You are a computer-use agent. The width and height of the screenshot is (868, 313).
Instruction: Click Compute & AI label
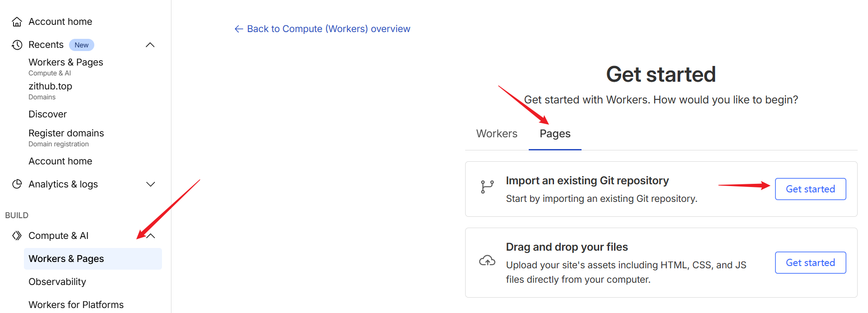[58, 236]
